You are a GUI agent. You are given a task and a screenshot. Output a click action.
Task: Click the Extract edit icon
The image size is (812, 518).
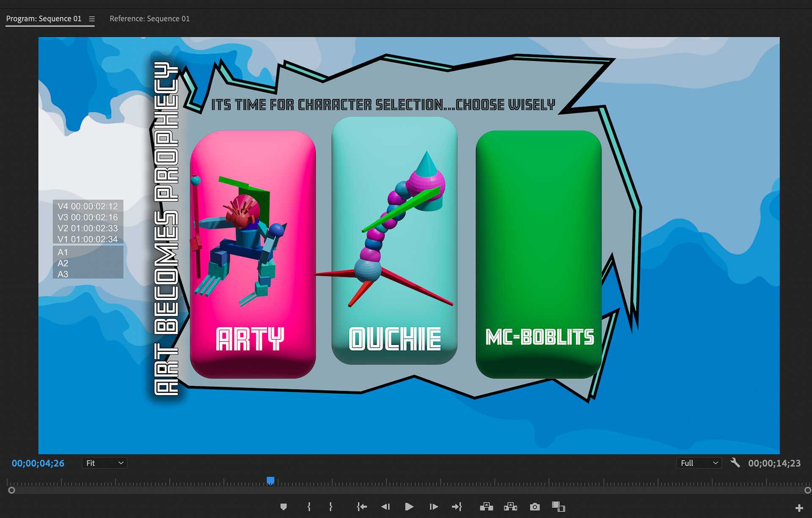[510, 507]
